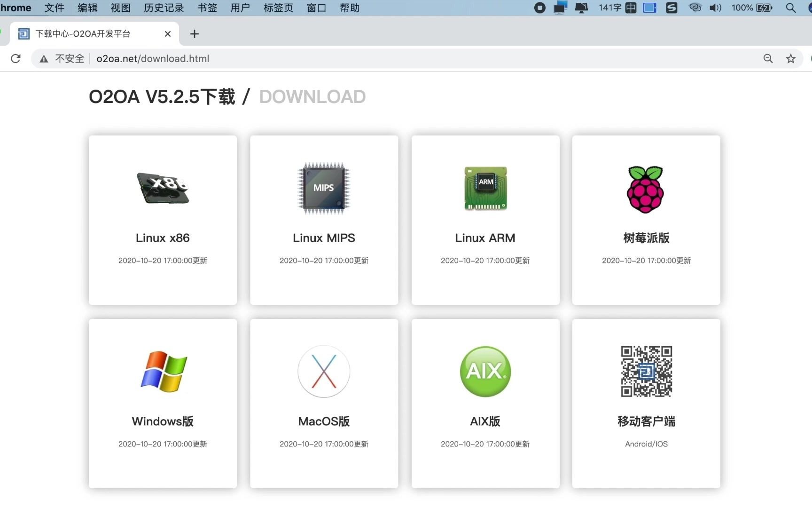Viewport: 812px width, 508px height.
Task: Bookmark this page with the star icon
Action: 791,58
